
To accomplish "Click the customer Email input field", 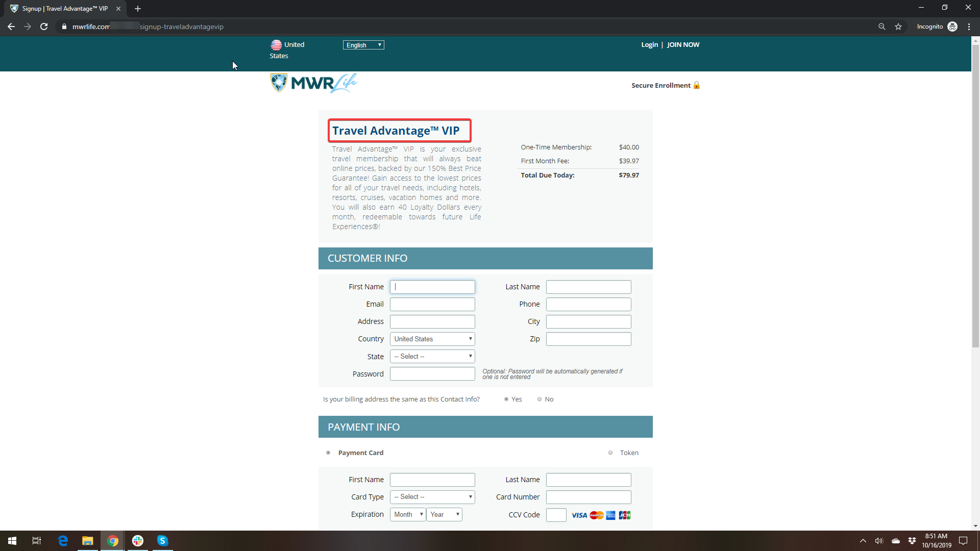I will click(x=432, y=305).
